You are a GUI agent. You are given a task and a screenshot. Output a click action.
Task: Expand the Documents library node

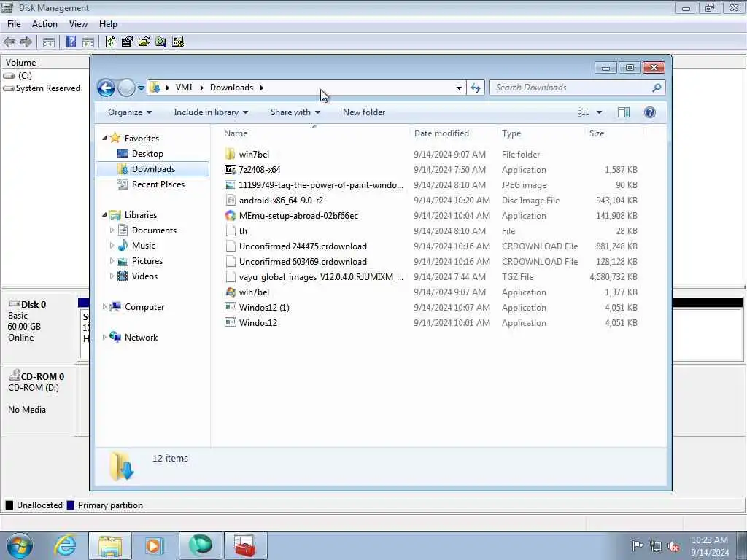click(x=112, y=230)
